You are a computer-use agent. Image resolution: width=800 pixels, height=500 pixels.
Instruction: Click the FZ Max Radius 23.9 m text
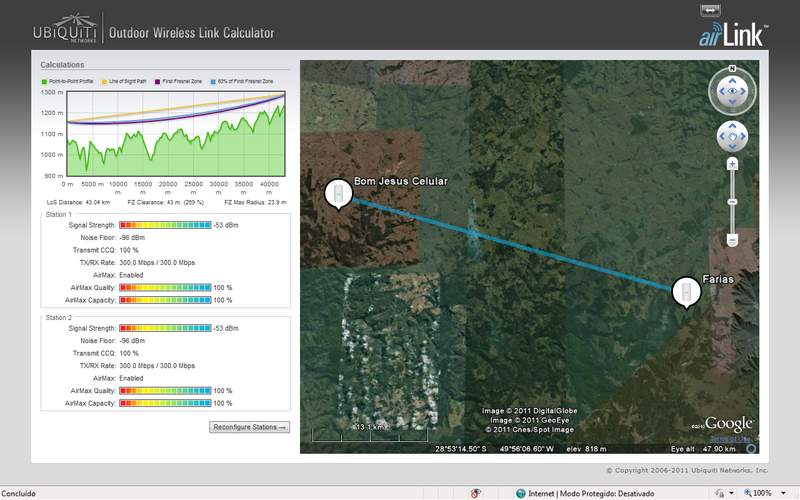(x=255, y=203)
